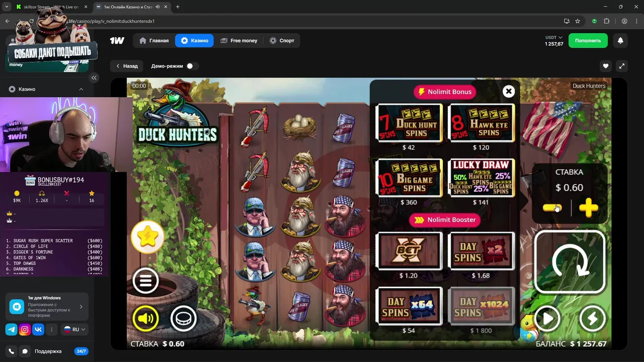Add game to favorites heart icon

click(x=606, y=66)
